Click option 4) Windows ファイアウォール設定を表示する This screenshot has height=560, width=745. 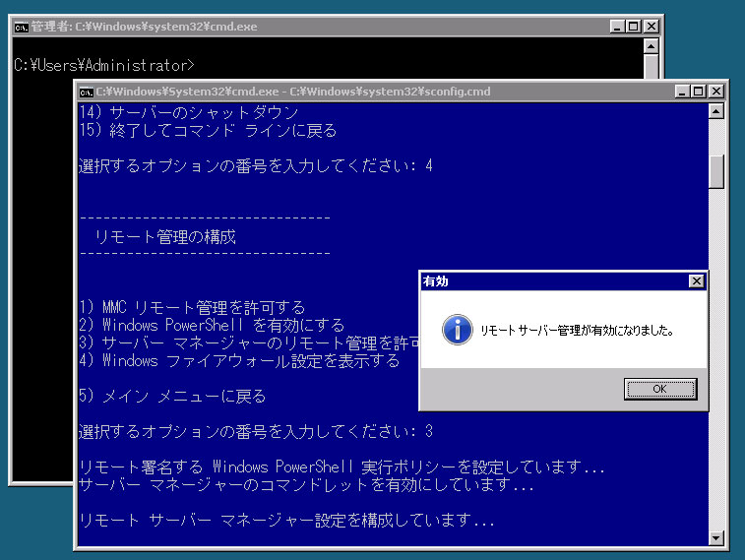point(239,361)
